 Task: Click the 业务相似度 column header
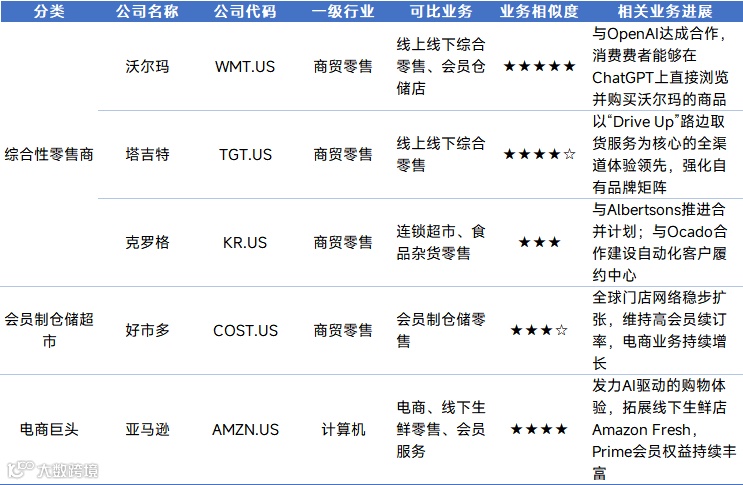pos(539,11)
